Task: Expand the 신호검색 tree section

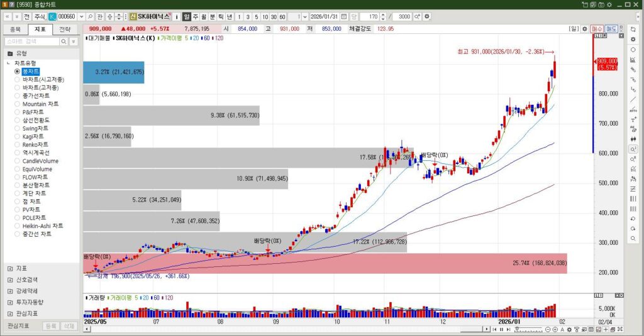Action: coord(10,279)
